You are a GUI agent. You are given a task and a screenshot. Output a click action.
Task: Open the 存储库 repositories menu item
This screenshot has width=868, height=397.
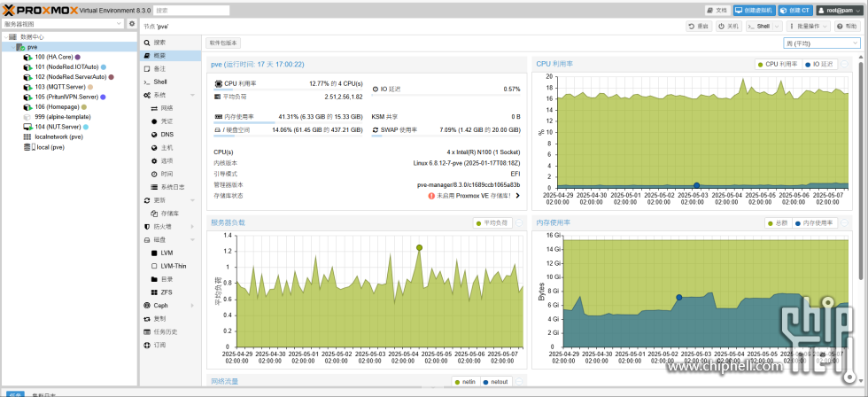pos(170,214)
